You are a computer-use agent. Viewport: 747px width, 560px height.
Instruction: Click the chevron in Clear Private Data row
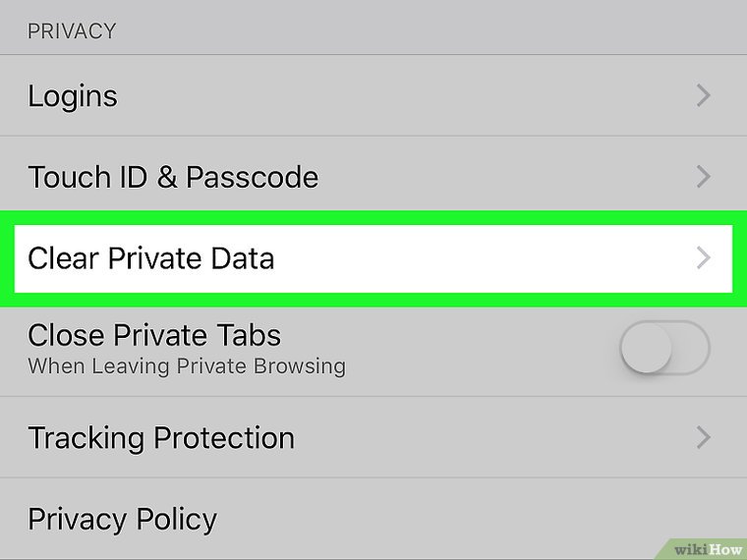point(703,259)
